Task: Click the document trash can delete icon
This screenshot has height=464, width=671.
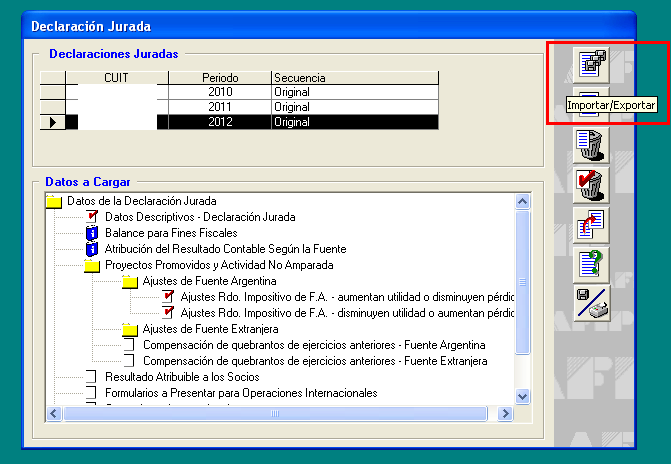Action: (x=589, y=145)
